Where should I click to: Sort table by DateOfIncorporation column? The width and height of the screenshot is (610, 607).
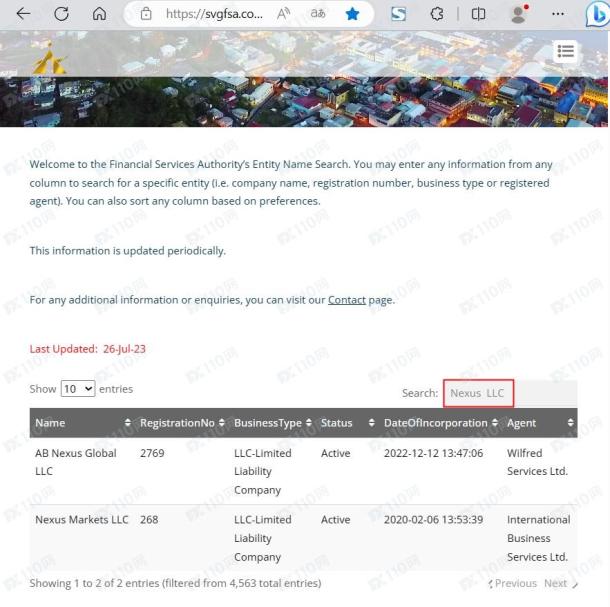click(x=440, y=423)
